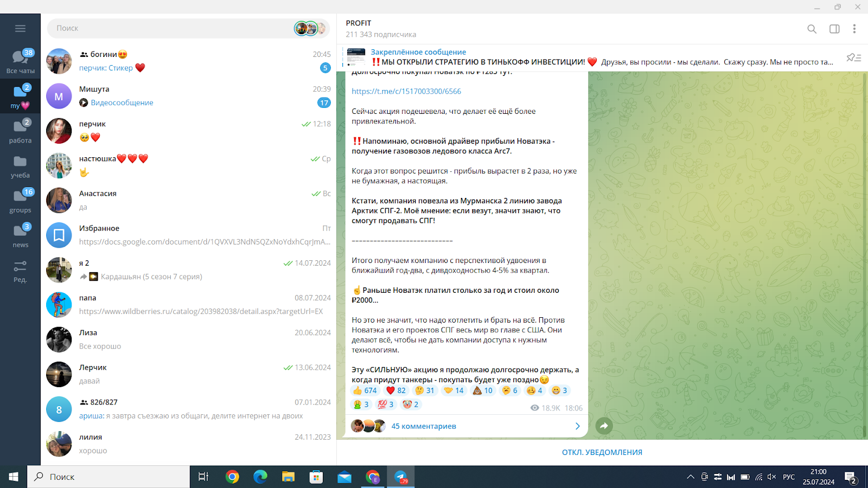Toggle the thinking face reaction with 31

(x=424, y=390)
